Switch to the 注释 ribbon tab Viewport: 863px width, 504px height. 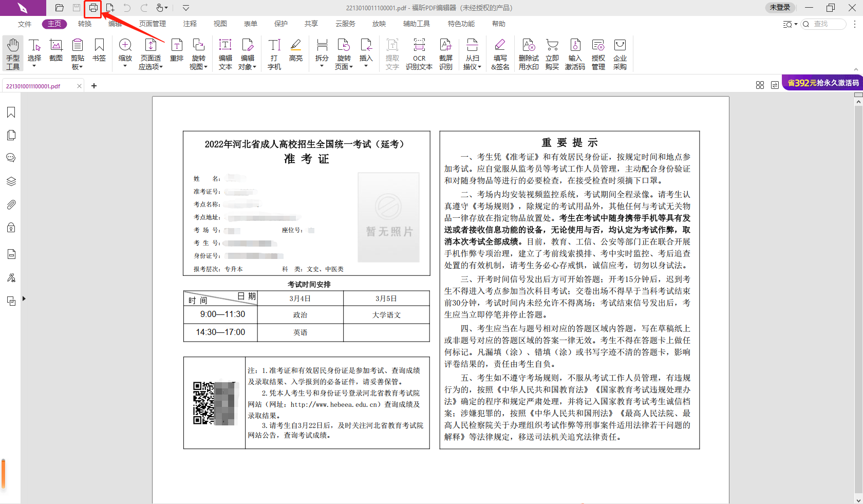(190, 24)
